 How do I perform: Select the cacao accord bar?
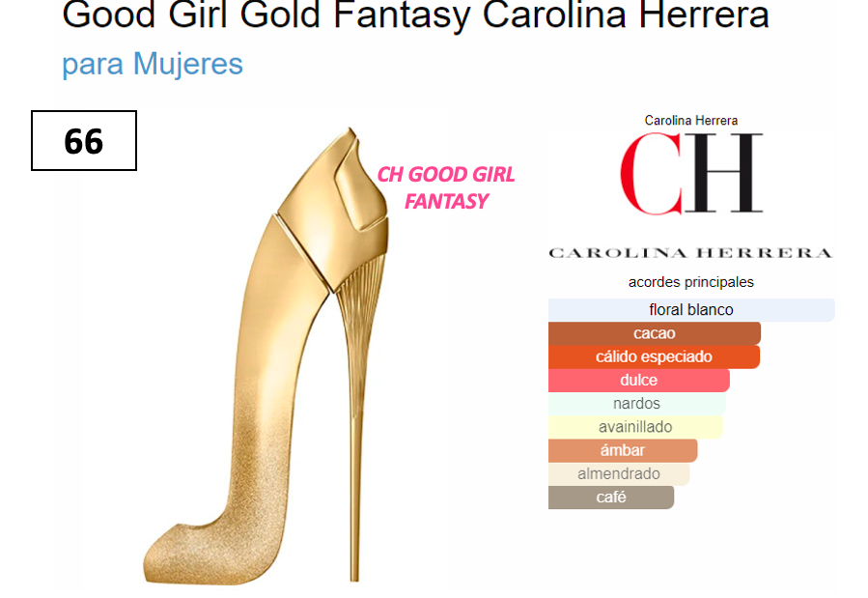click(655, 333)
